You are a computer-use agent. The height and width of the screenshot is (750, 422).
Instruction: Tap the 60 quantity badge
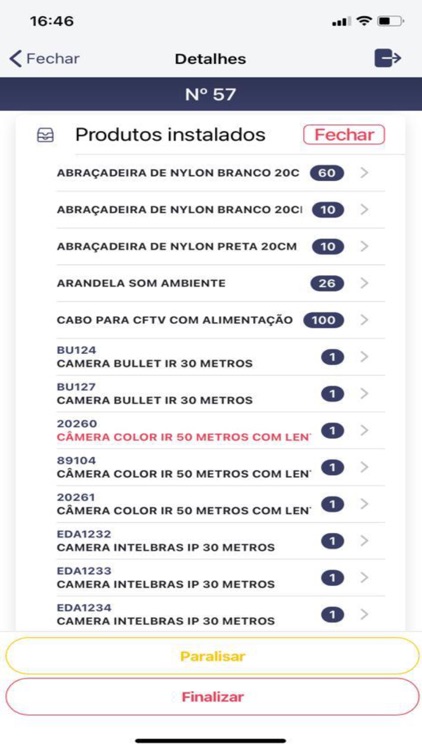point(327,173)
